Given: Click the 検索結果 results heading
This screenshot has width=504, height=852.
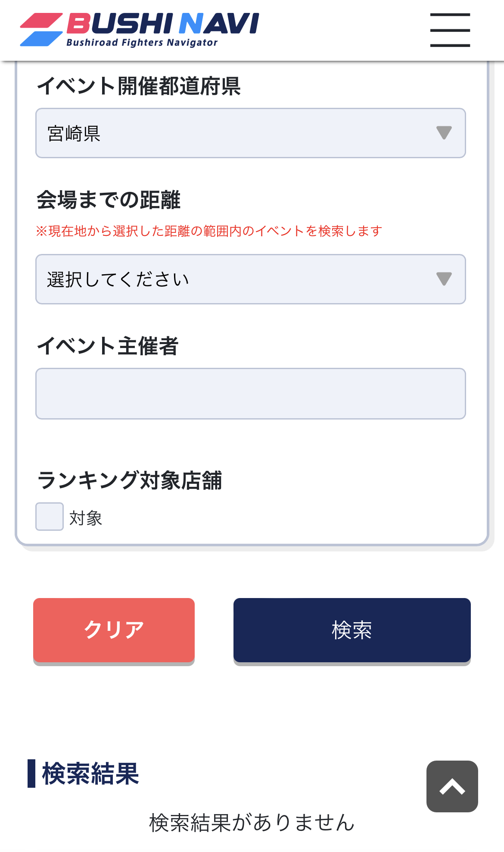Looking at the screenshot, I should (90, 774).
